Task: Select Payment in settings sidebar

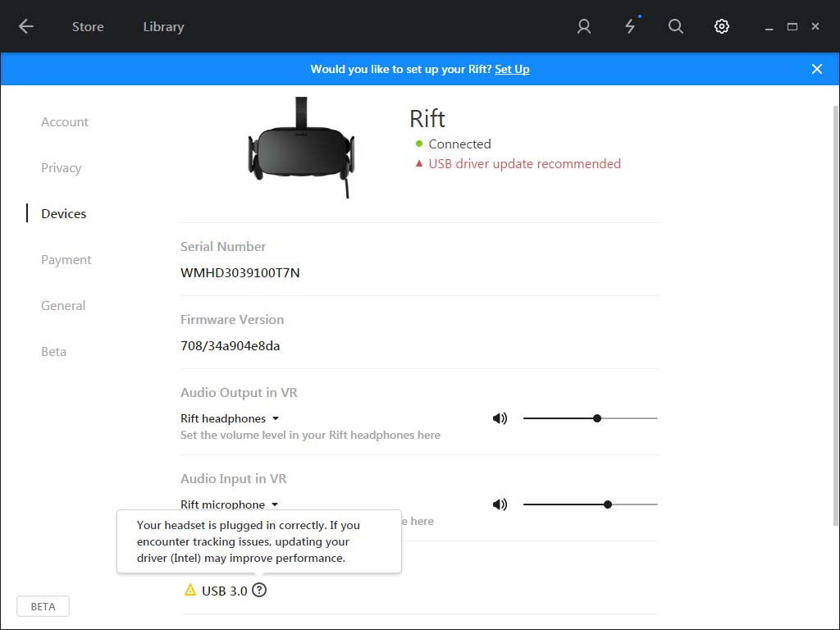Action: pyautogui.click(x=66, y=260)
